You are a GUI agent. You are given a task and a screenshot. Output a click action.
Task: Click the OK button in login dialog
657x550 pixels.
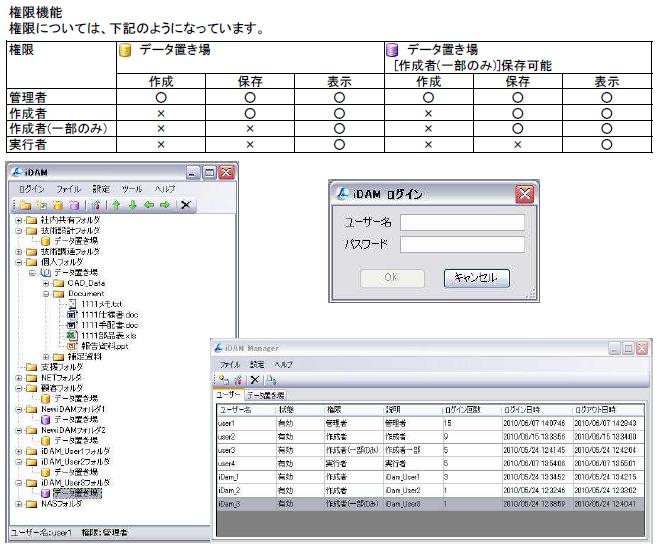[392, 278]
